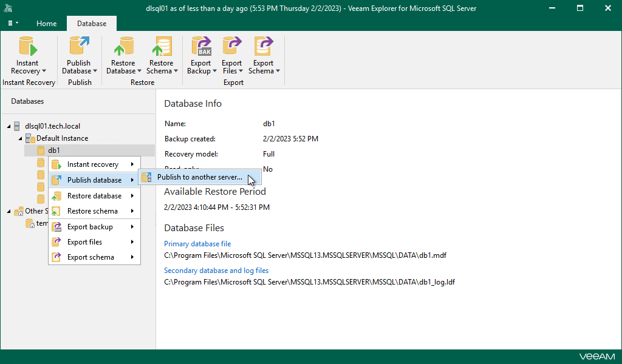The height and width of the screenshot is (364, 622).
Task: Click the Veeam Explorer app icon in title bar
Action: click(x=8, y=8)
